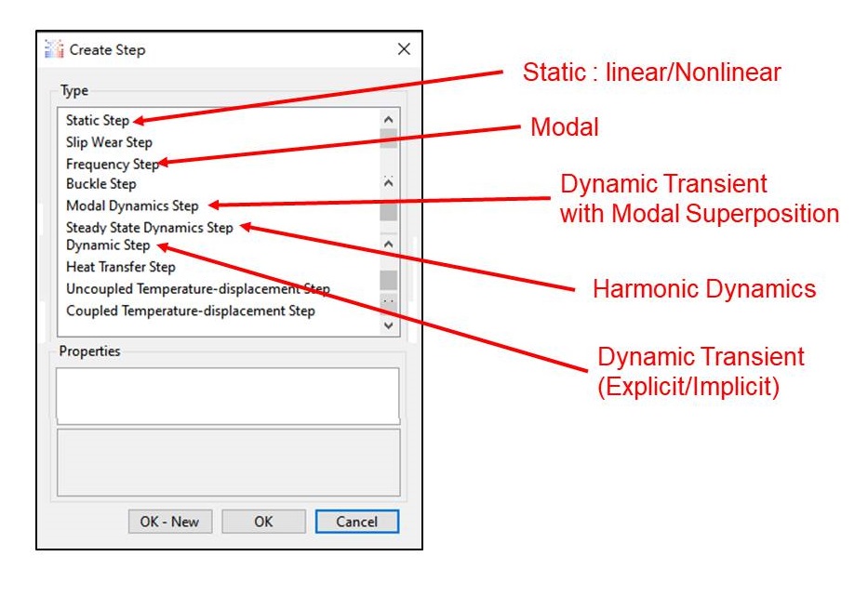Viewport: 868px width, 596px height.
Task: Click the Create Step dialog title icon
Action: [55, 49]
